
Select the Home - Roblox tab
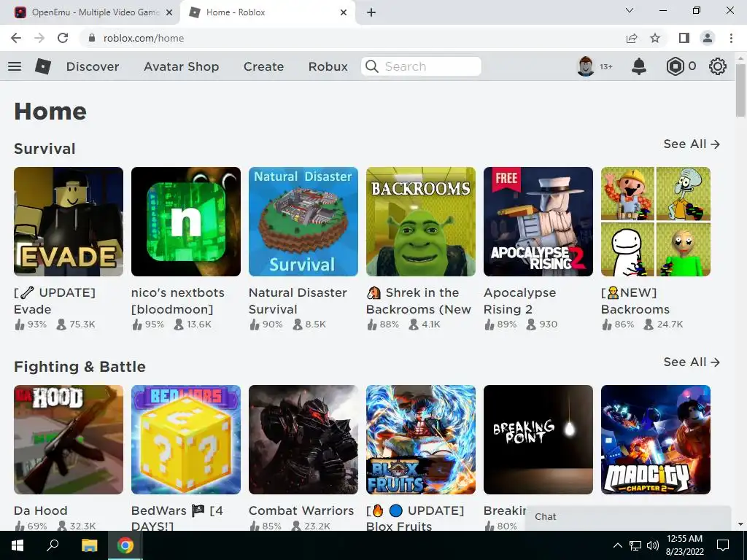point(267,12)
